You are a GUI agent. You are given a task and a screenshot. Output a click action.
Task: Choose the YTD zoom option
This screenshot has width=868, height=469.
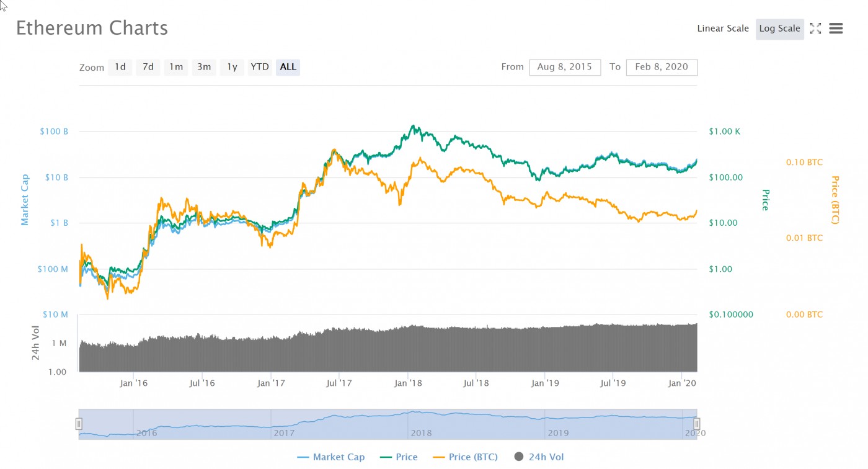tap(260, 67)
